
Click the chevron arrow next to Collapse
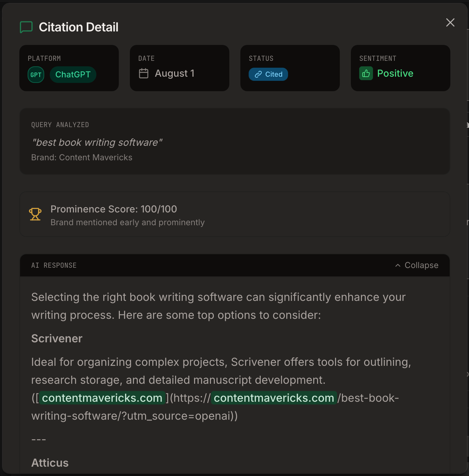pos(398,265)
